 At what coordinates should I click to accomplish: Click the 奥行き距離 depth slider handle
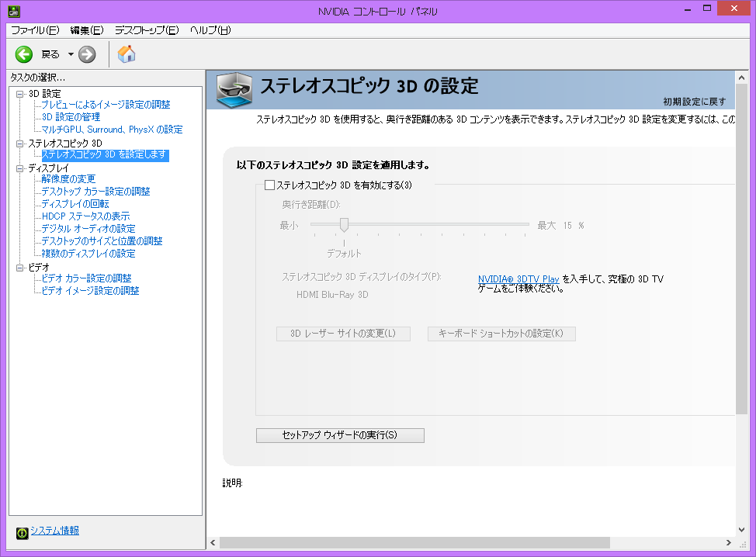[x=345, y=224]
